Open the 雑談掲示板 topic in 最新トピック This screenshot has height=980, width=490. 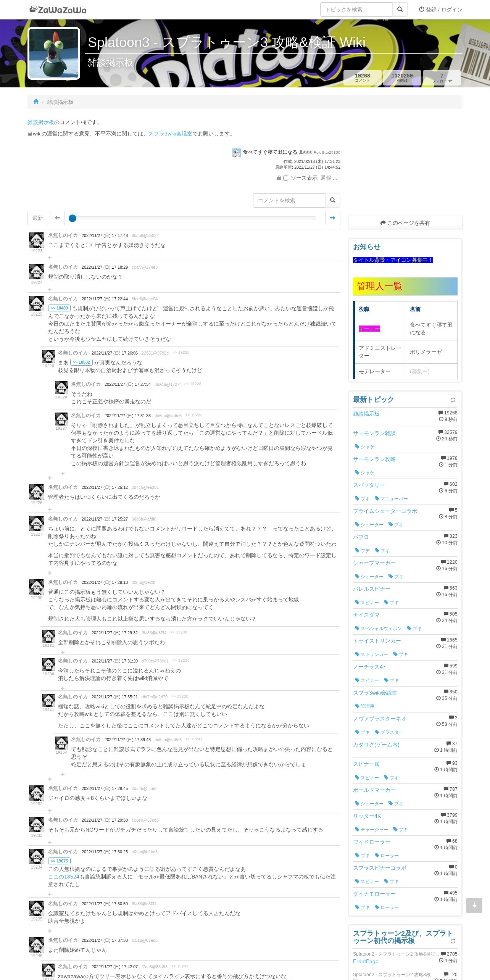point(366,414)
